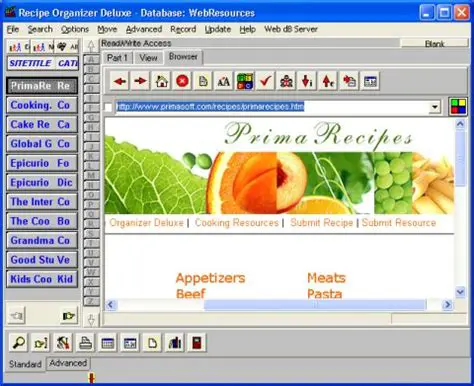Screen dimensions: 474x386
Task: Click the page document icon in browser toolbar
Action: pyautogui.click(x=203, y=81)
